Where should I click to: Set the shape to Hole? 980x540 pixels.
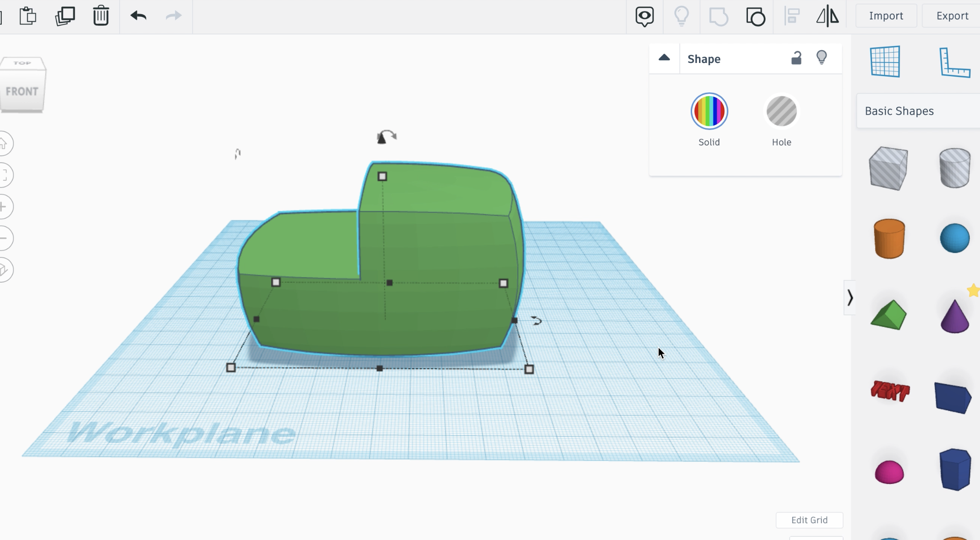[x=781, y=111]
